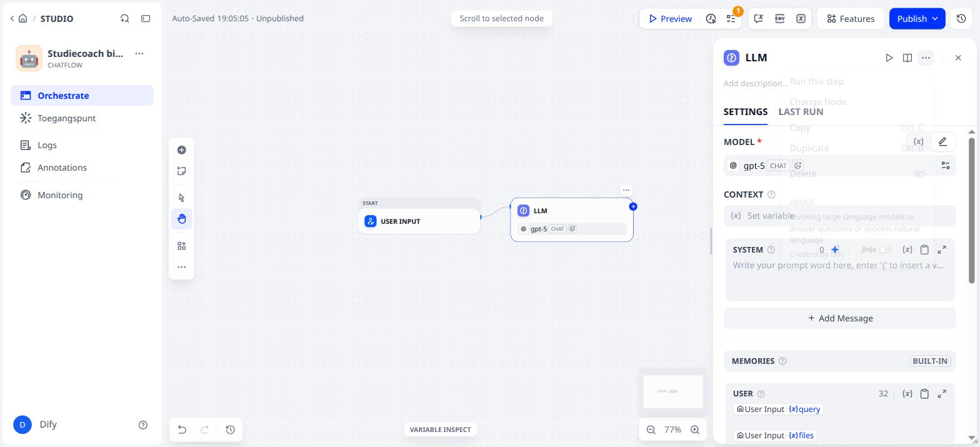Open version history at top right
The width and height of the screenshot is (980, 447).
[x=961, y=19]
